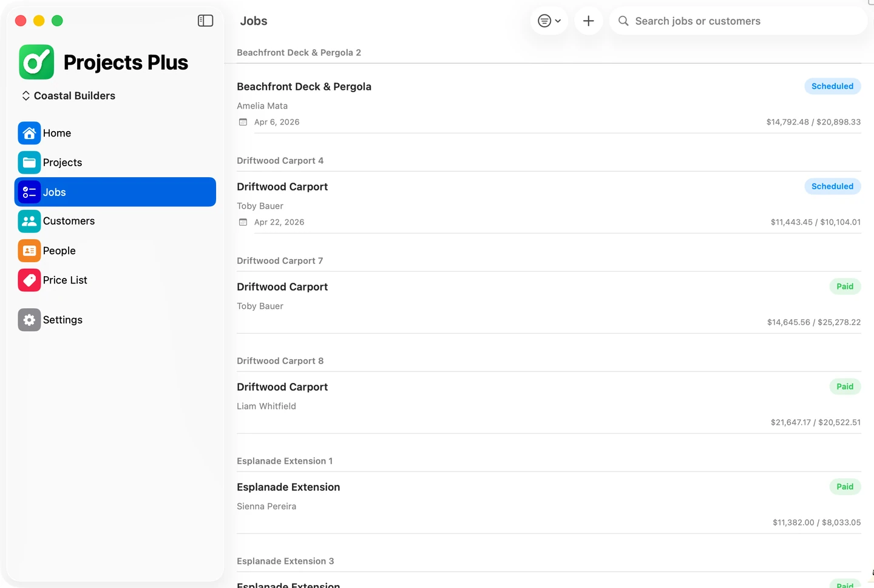The image size is (874, 588).
Task: Open Driftwood Carport job dated Apr 22, 2026
Action: tap(549, 203)
